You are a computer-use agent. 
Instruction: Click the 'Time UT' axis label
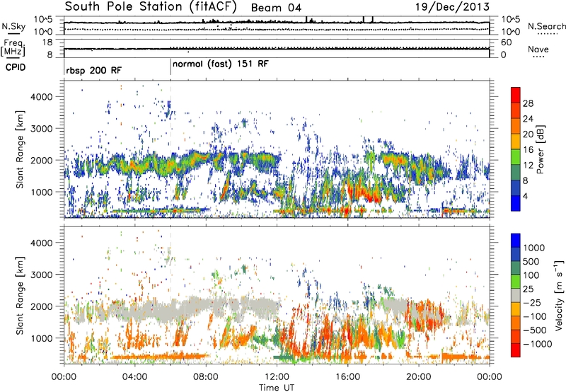click(277, 388)
